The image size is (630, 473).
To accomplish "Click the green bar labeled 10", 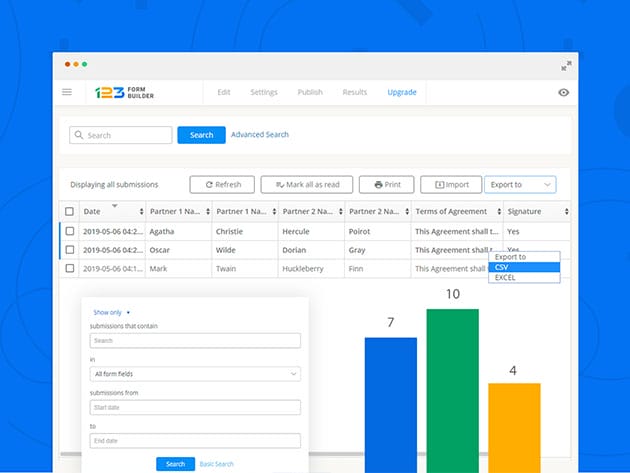I will click(x=452, y=390).
